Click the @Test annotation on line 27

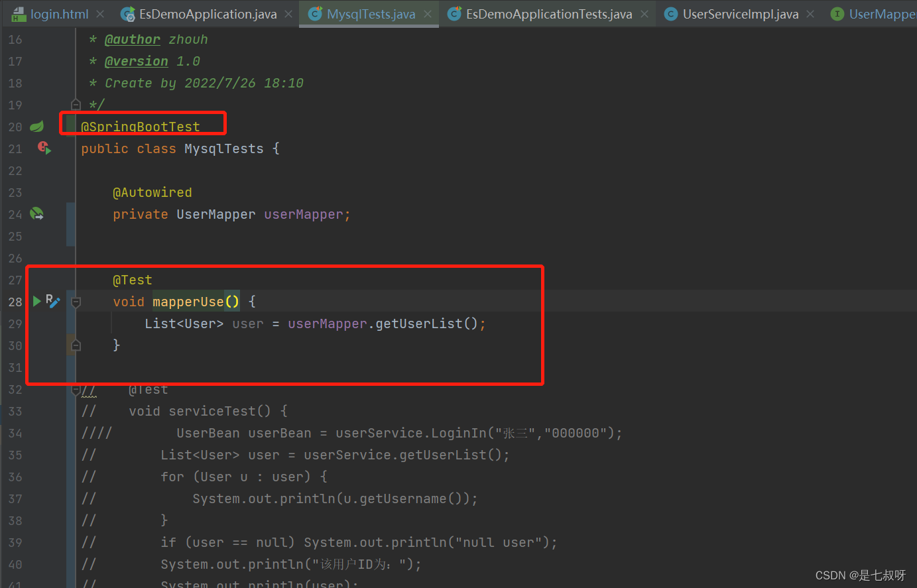click(132, 280)
